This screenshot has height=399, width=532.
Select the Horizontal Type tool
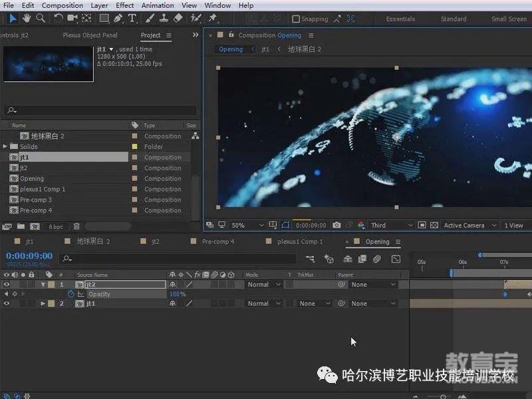click(132, 18)
